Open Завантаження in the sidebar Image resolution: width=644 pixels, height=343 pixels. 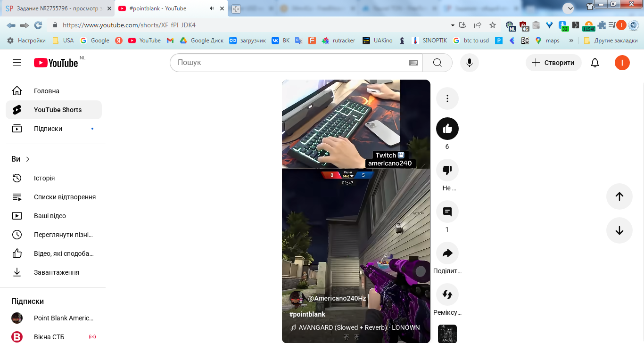pos(54,272)
